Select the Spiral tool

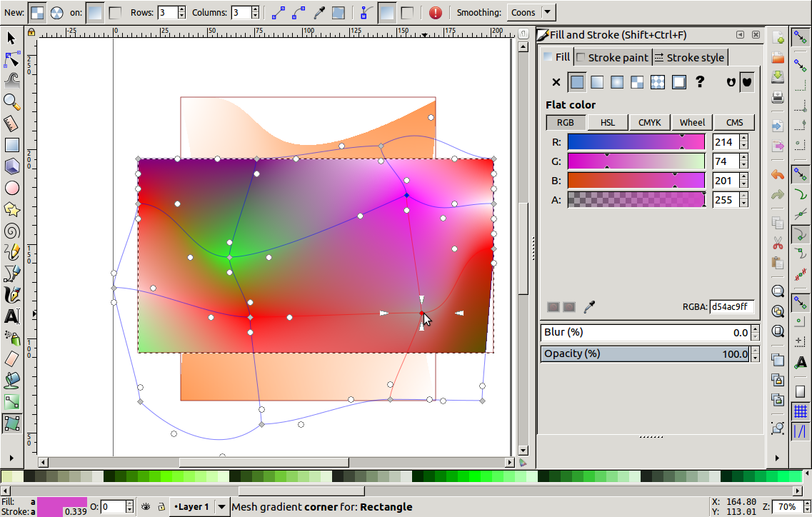point(11,231)
